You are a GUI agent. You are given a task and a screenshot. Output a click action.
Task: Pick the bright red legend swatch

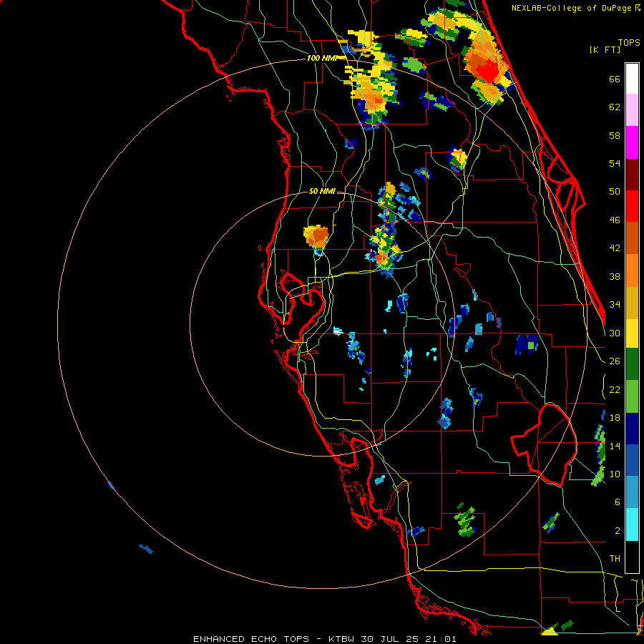pos(632,206)
